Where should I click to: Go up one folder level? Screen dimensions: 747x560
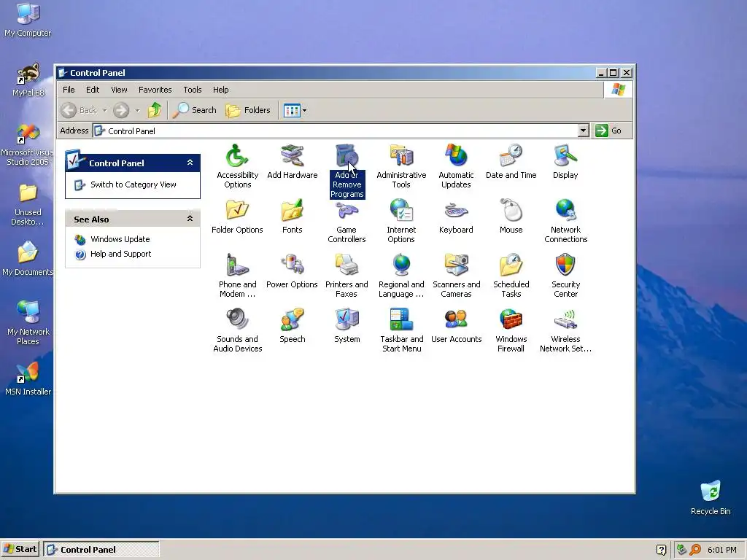pyautogui.click(x=155, y=111)
